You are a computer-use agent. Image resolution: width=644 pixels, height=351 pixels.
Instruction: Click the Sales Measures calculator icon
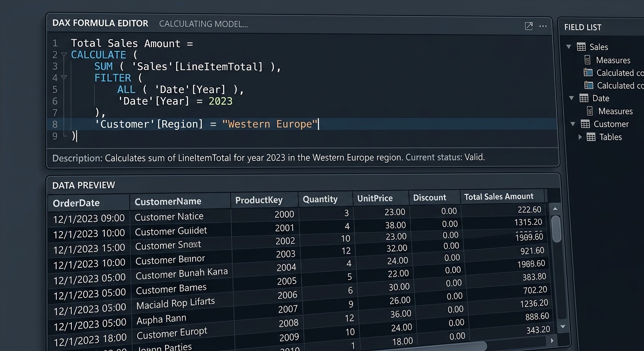588,60
